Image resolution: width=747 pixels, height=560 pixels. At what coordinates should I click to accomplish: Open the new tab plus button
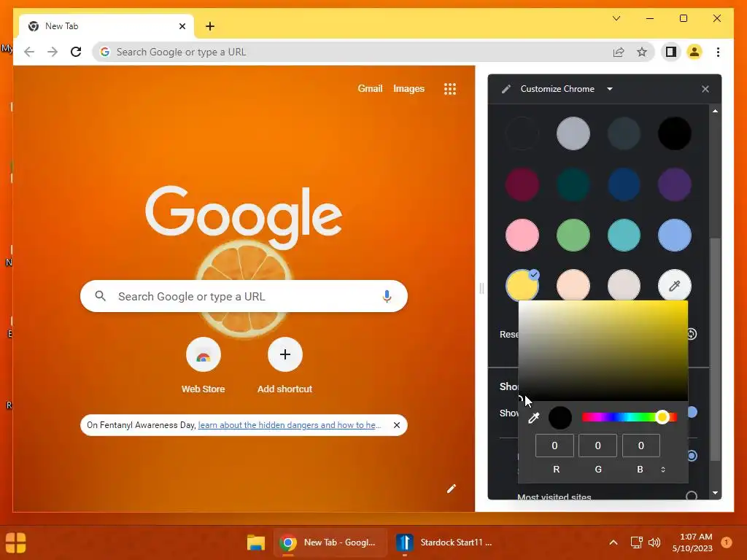point(210,26)
